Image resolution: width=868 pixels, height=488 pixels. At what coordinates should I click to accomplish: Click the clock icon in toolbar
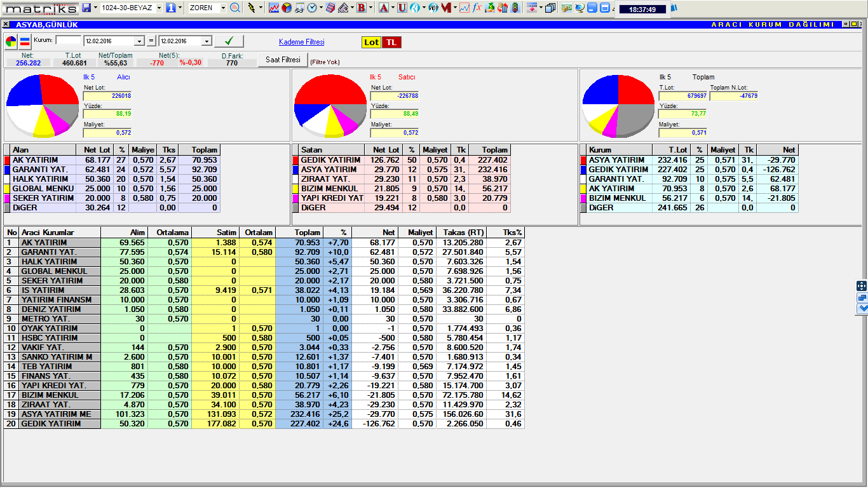[313, 8]
